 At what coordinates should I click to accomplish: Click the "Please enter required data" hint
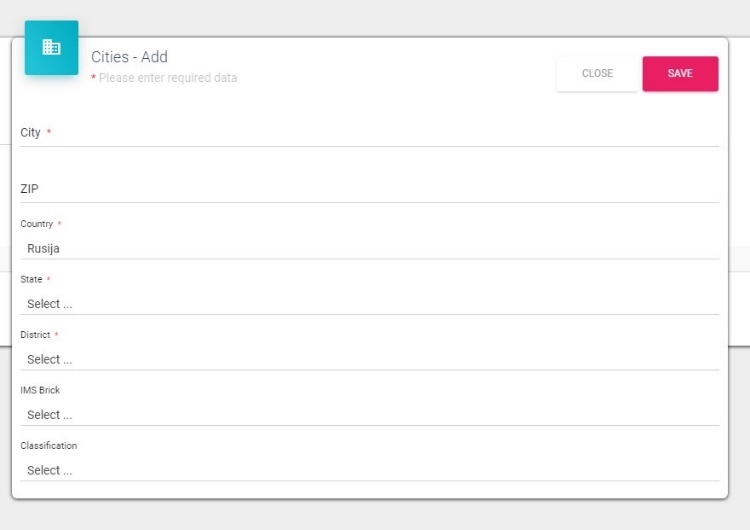pyautogui.click(x=168, y=78)
